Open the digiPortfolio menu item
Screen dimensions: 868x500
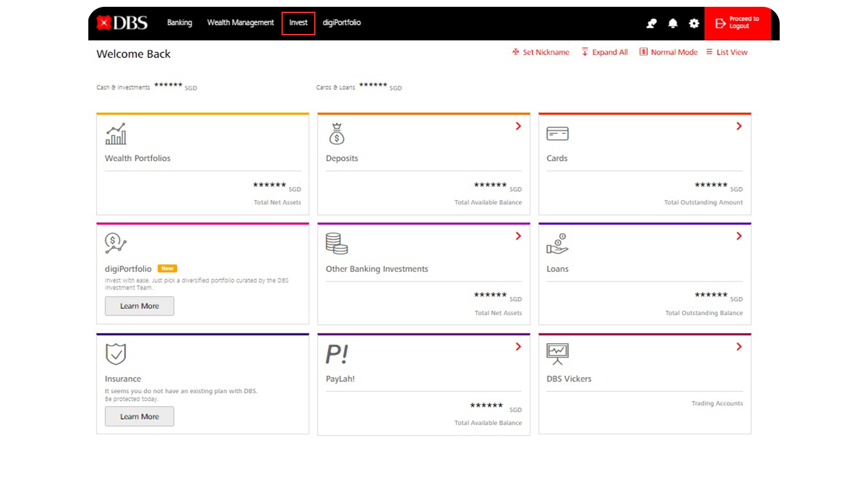341,23
